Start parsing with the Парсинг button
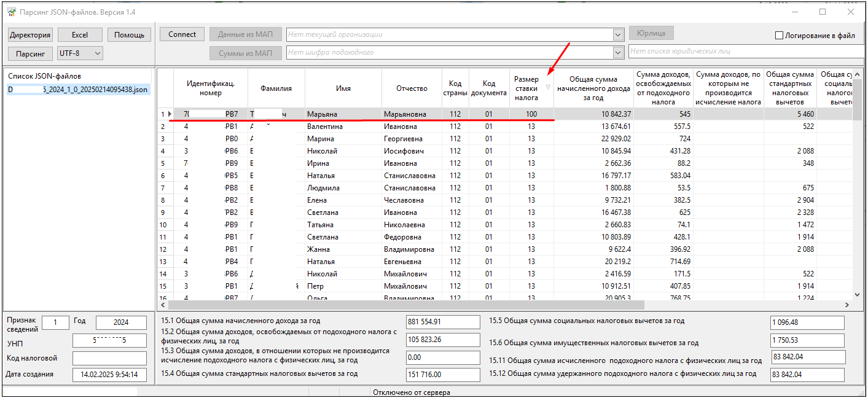Image resolution: width=868 pixels, height=398 pixels. [x=30, y=53]
